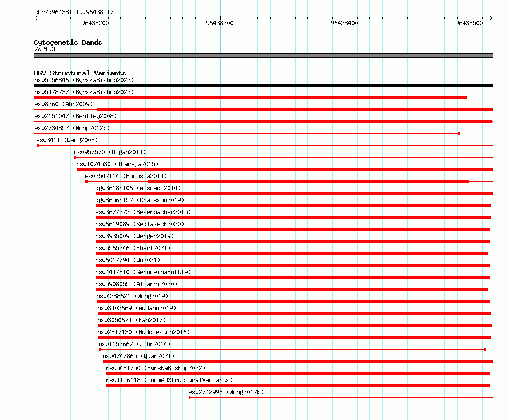This screenshot has height=420, width=509.
Task: Click ruler position 96438500
Action: 469,23
